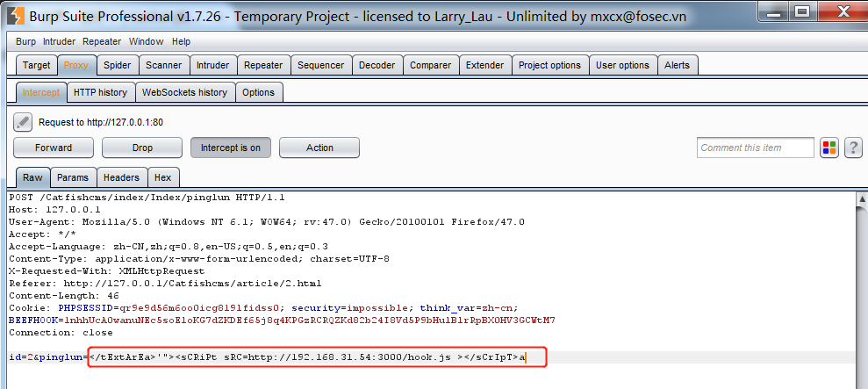Open the Help menu
868x389 pixels.
[181, 41]
